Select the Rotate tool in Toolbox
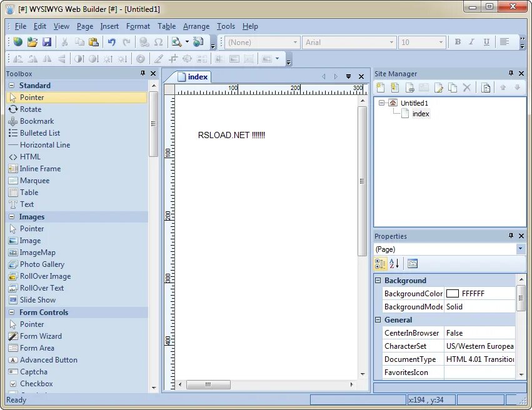Viewport: 532px width, 410px height. click(x=77, y=109)
